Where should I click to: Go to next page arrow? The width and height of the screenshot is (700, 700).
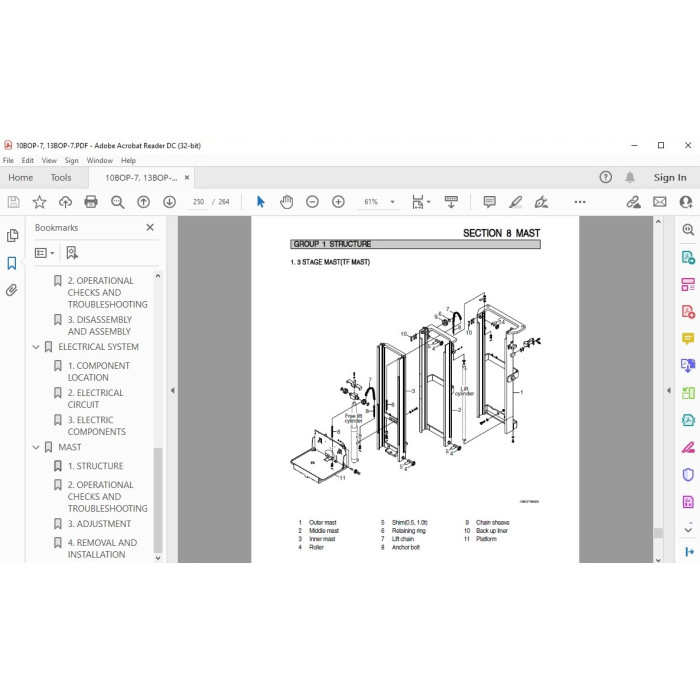[169, 202]
